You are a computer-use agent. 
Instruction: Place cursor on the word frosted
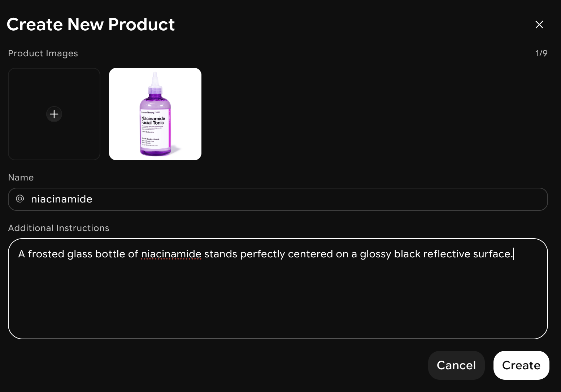click(x=46, y=254)
